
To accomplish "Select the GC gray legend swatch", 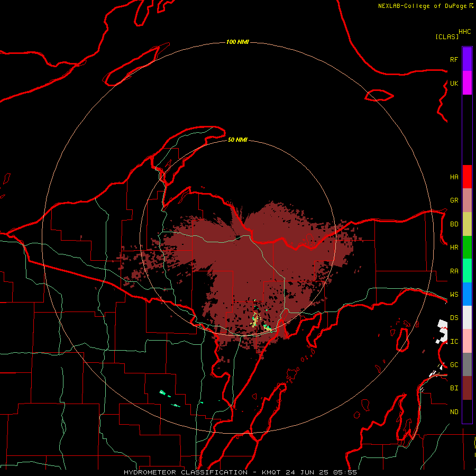I will click(x=467, y=364).
